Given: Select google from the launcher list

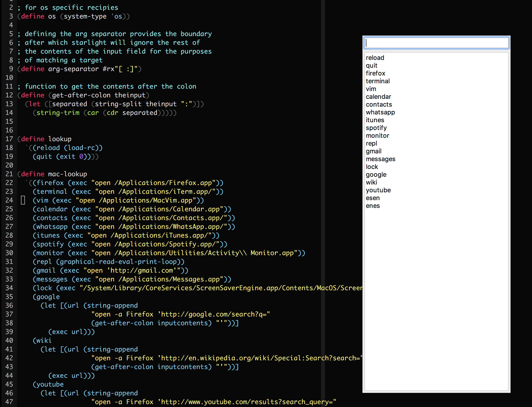Looking at the screenshot, I should click(376, 175).
